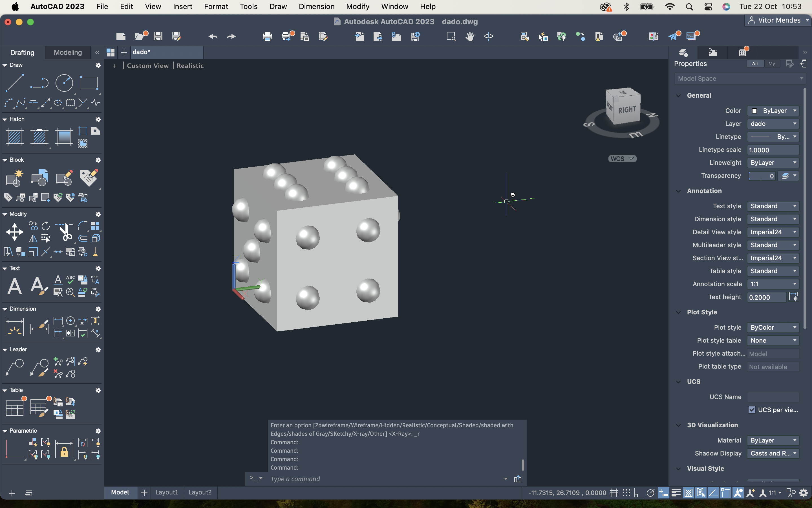Select the Move tool in Modify panel
Viewport: 812px width, 508px height.
click(x=14, y=232)
